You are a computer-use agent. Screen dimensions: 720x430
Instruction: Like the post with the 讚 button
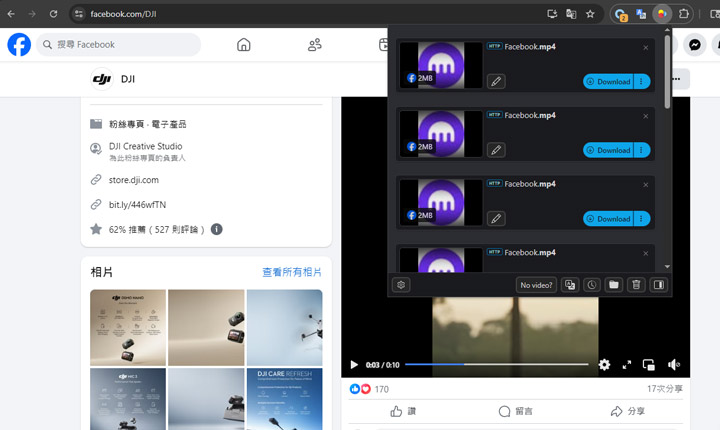pos(403,411)
